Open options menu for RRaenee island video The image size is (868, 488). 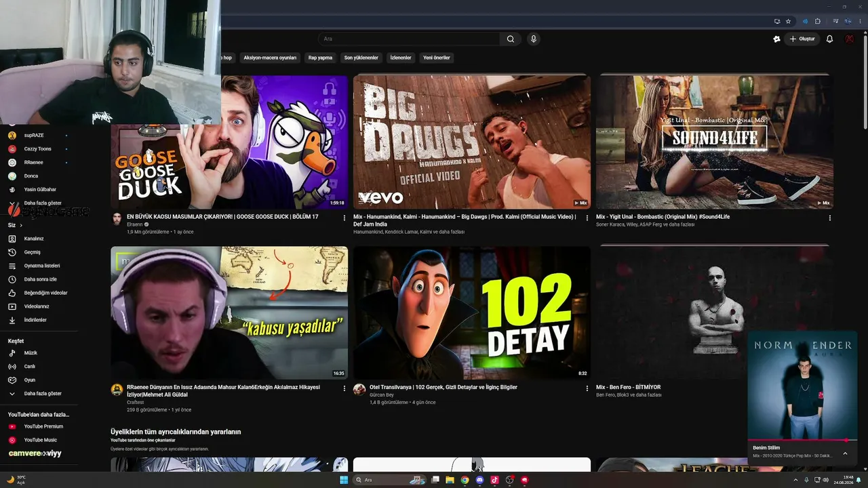344,388
